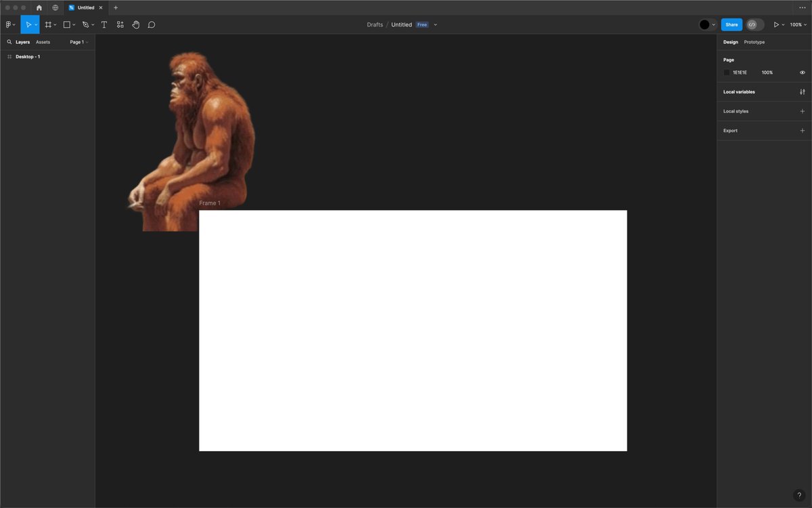The image size is (812, 508).
Task: Select the Frame tool
Action: (48, 24)
